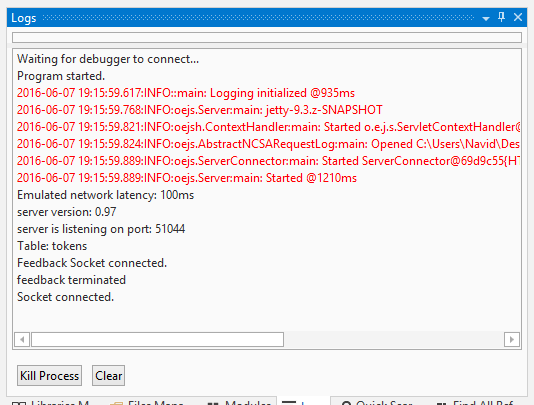This screenshot has width=534, height=405.
Task: Click the Files Maps folder icon
Action: (116, 403)
